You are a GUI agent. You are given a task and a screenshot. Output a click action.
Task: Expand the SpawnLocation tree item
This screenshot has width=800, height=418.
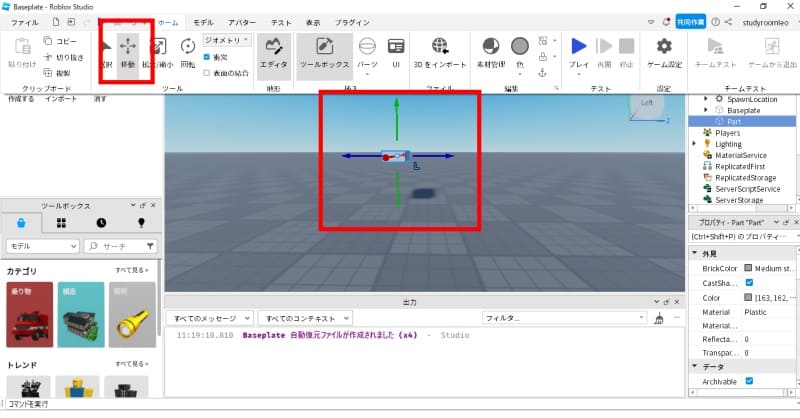point(706,99)
